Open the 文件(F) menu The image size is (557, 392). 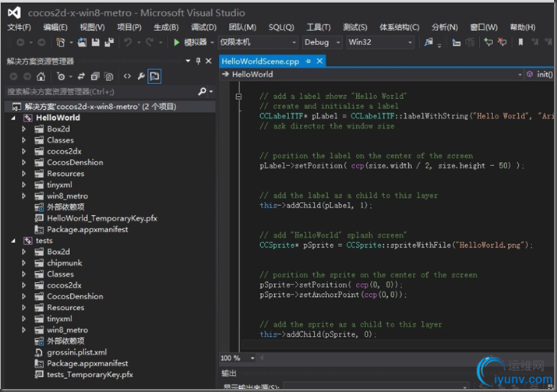click(x=19, y=27)
